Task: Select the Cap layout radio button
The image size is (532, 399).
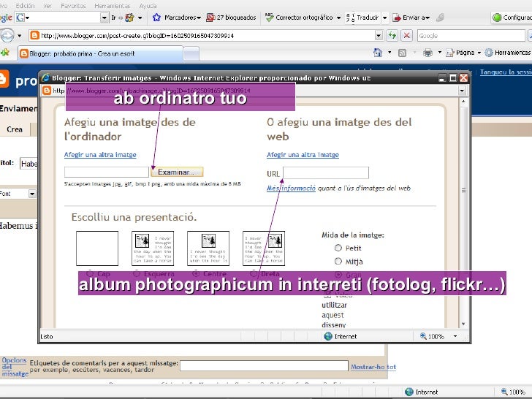Action: pyautogui.click(x=90, y=273)
